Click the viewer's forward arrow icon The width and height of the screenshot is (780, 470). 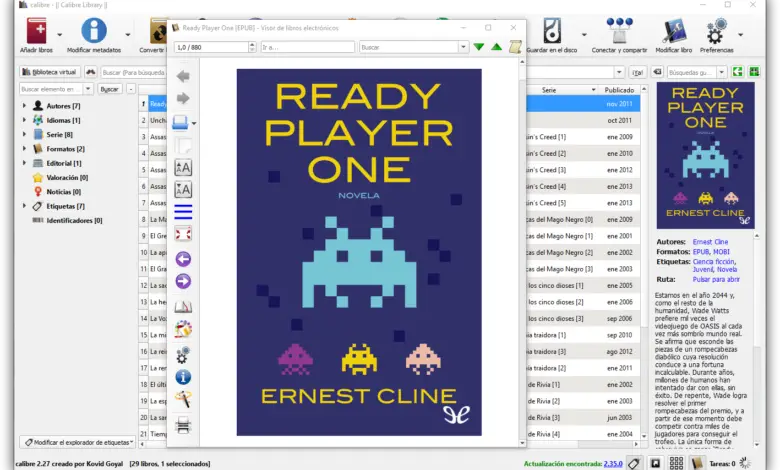click(x=183, y=98)
